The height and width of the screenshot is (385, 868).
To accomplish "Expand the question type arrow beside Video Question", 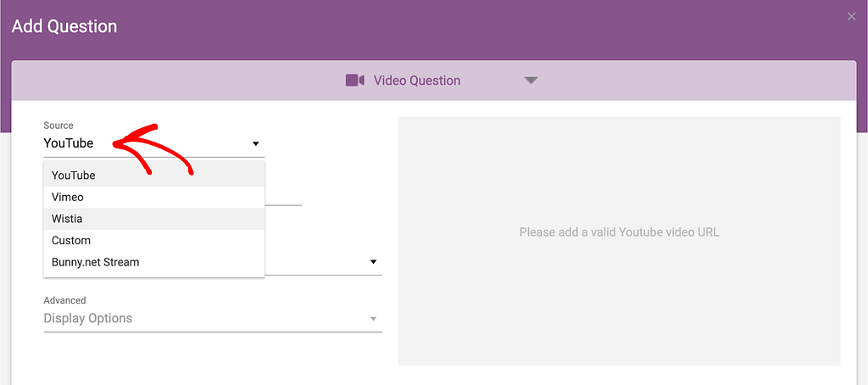I will pyautogui.click(x=531, y=81).
